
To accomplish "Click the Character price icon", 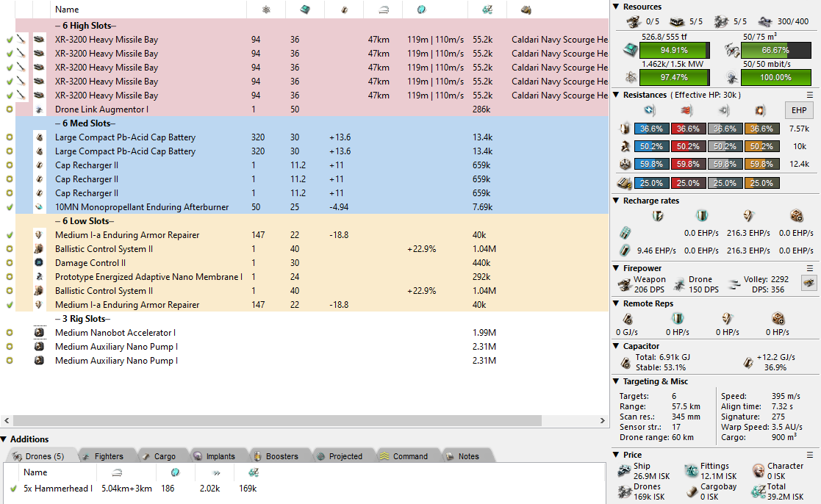I will (x=759, y=471).
